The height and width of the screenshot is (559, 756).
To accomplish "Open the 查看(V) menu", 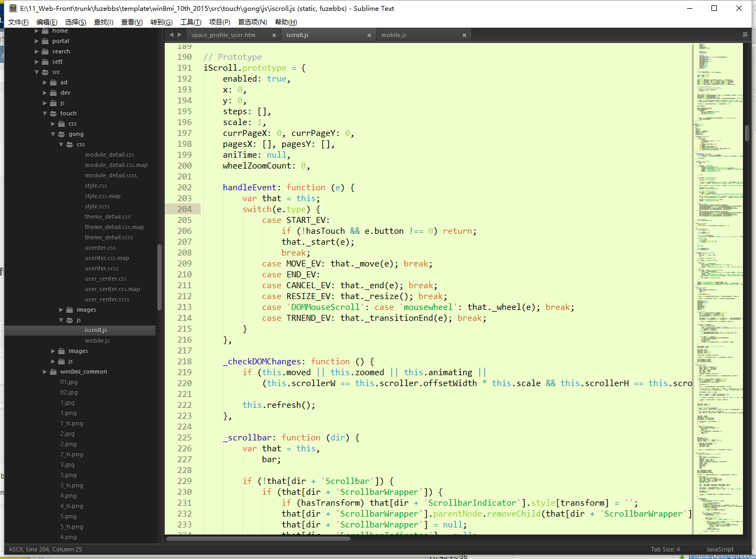I will 132,22.
